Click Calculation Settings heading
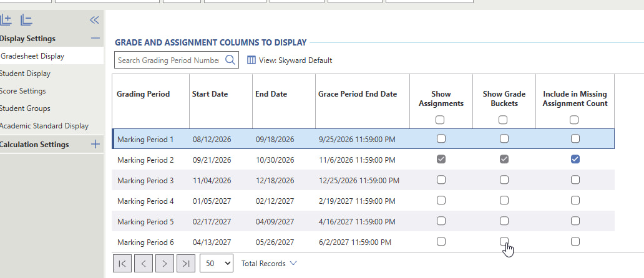 tap(34, 145)
